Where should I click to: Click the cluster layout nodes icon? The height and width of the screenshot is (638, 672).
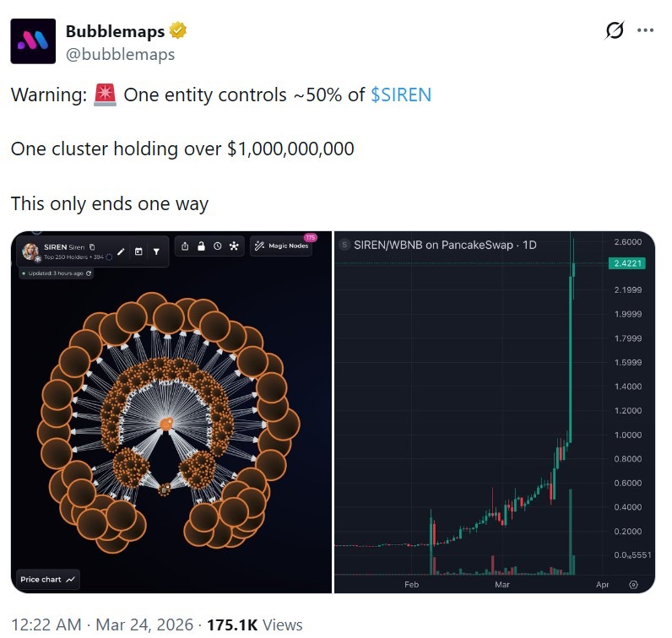tap(235, 246)
